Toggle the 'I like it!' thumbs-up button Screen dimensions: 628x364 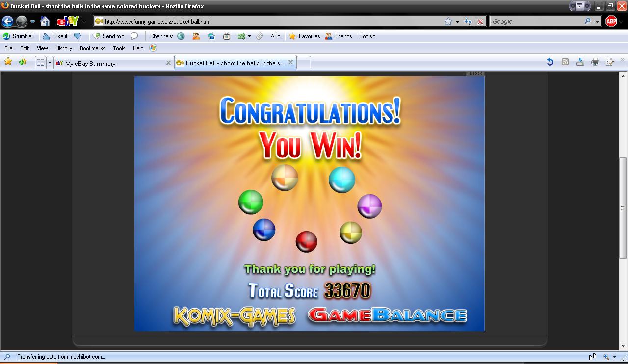pos(55,36)
